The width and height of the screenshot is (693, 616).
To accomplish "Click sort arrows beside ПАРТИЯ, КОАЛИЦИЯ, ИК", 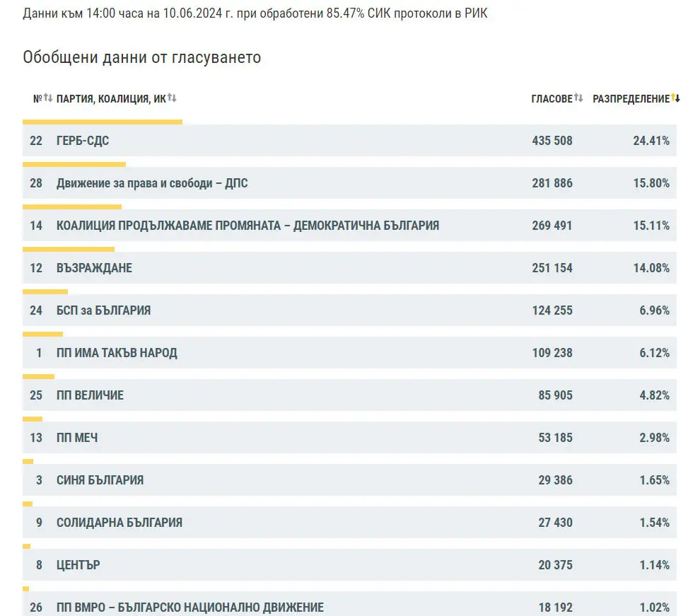I will pos(172,98).
